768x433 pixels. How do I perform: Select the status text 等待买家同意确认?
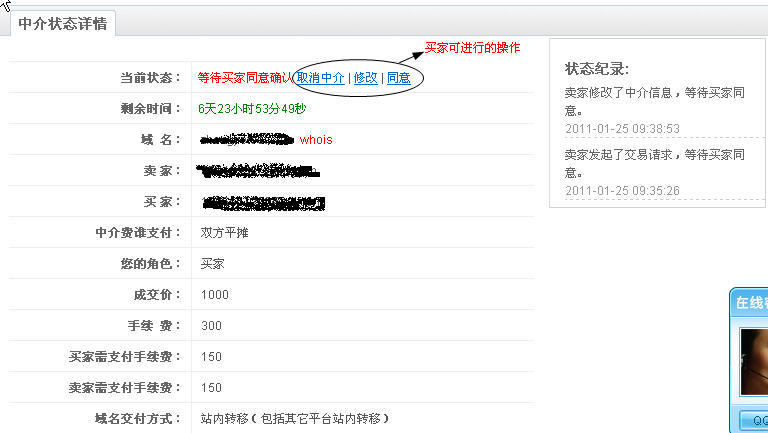(245, 78)
